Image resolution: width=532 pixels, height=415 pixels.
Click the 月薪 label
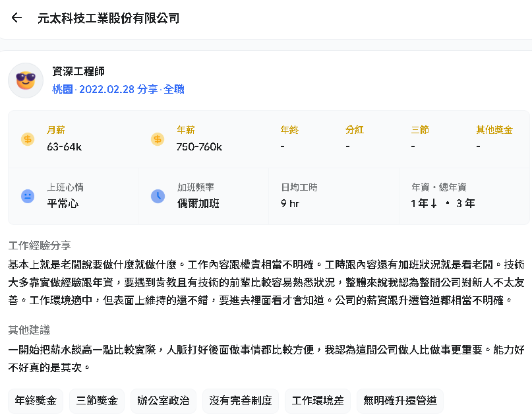tap(56, 130)
